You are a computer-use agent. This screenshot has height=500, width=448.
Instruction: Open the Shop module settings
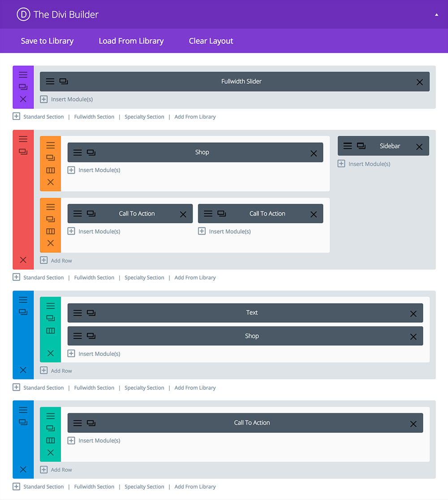(77, 152)
